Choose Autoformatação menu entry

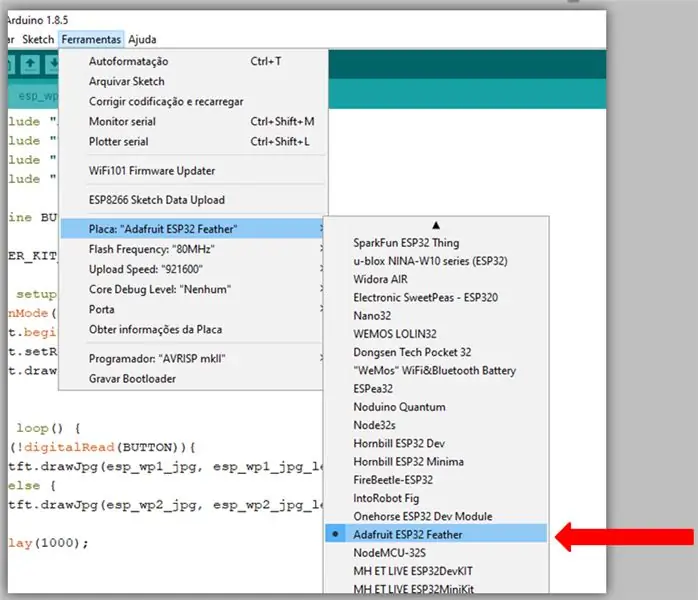(194, 61)
